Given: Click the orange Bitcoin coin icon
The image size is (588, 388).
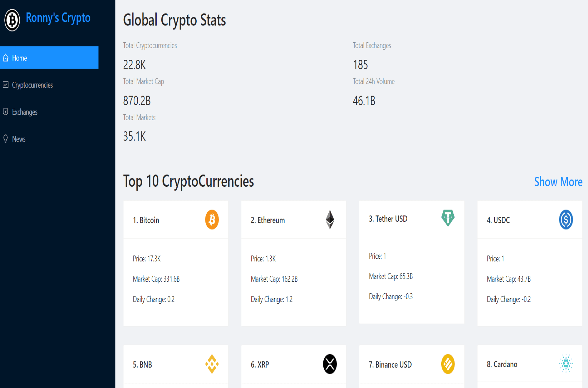Looking at the screenshot, I should (x=212, y=220).
